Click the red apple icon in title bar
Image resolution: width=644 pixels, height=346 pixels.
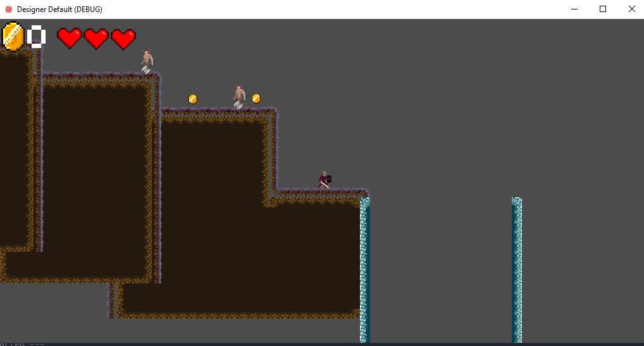9,9
